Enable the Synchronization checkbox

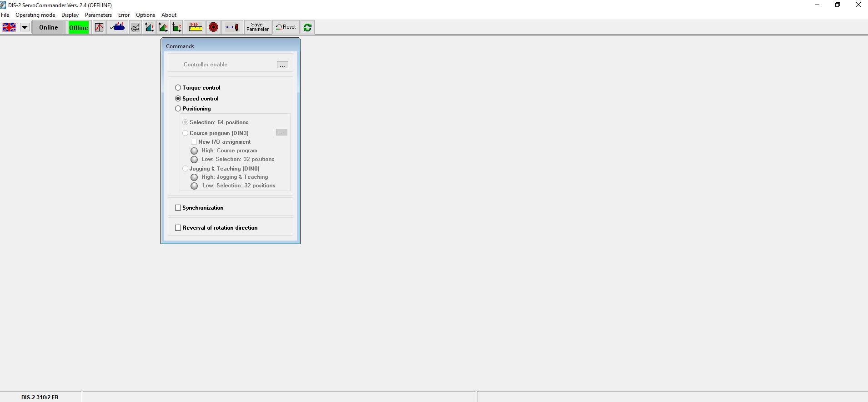(x=178, y=208)
